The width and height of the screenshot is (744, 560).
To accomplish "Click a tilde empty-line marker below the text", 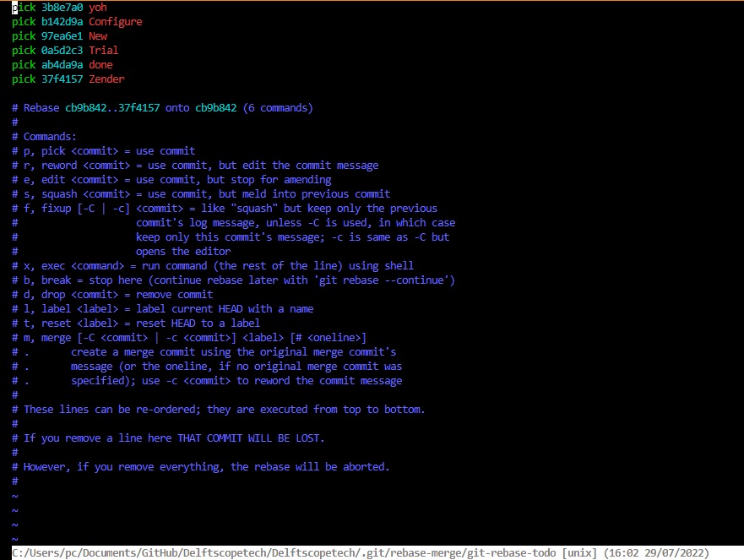I will 14,510.
